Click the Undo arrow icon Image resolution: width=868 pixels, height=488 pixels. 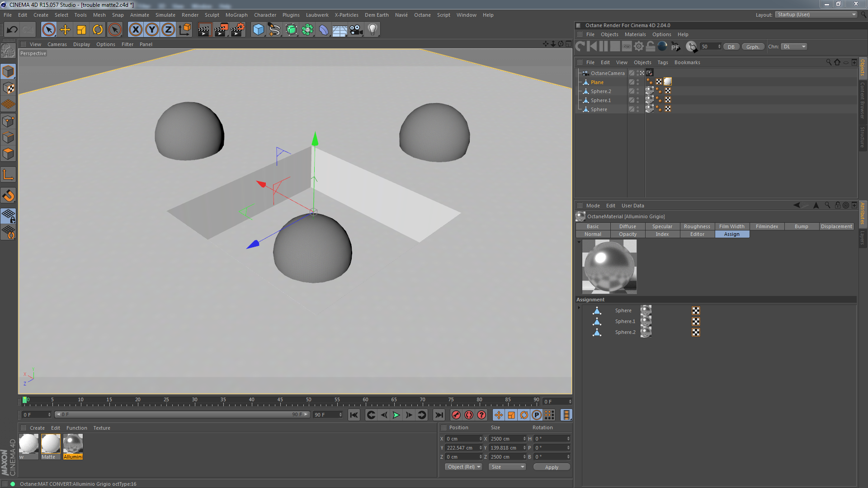click(x=12, y=30)
